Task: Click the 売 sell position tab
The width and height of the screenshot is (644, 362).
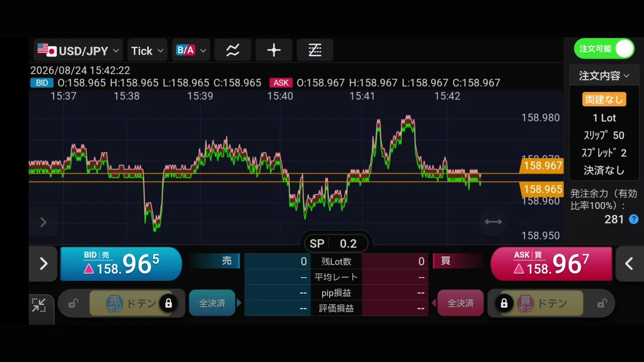Action: [215, 261]
